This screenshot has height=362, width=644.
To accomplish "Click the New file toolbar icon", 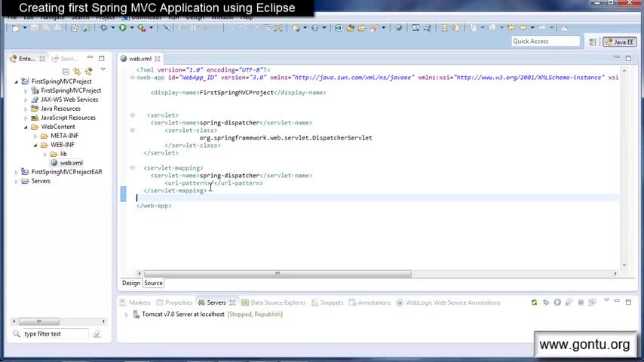I will tap(16, 28).
